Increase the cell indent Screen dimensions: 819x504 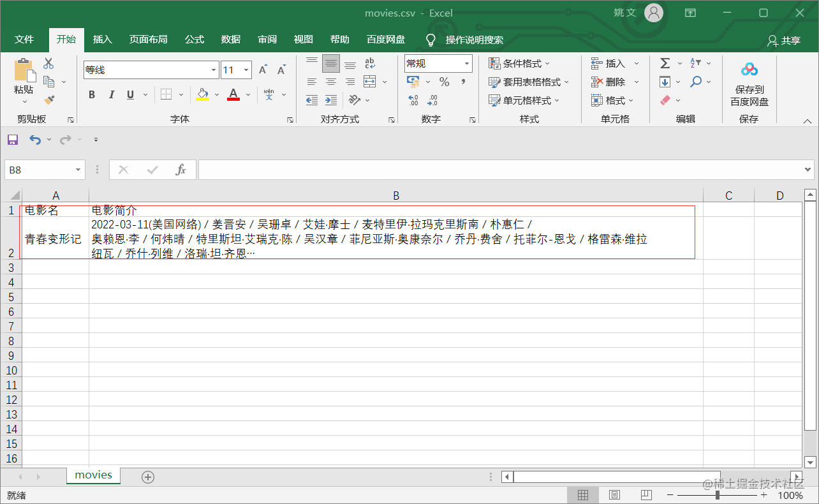pyautogui.click(x=331, y=100)
